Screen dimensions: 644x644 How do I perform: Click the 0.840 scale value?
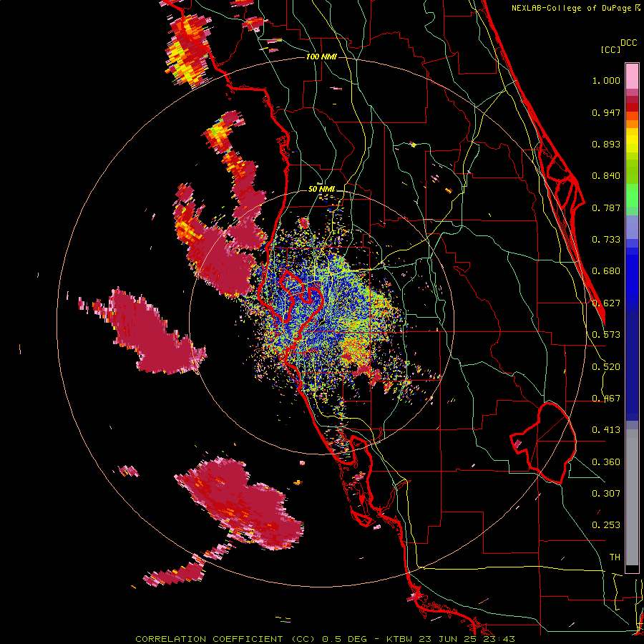606,176
